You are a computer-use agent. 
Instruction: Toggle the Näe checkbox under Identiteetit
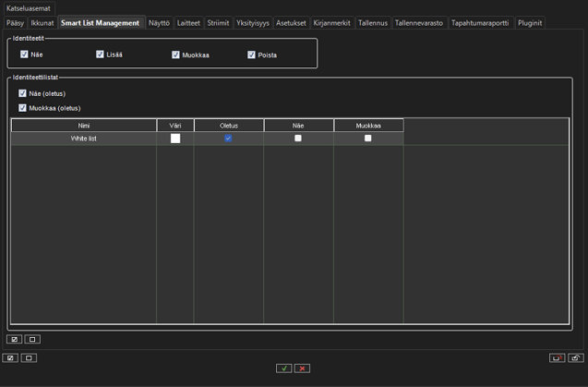coord(24,54)
